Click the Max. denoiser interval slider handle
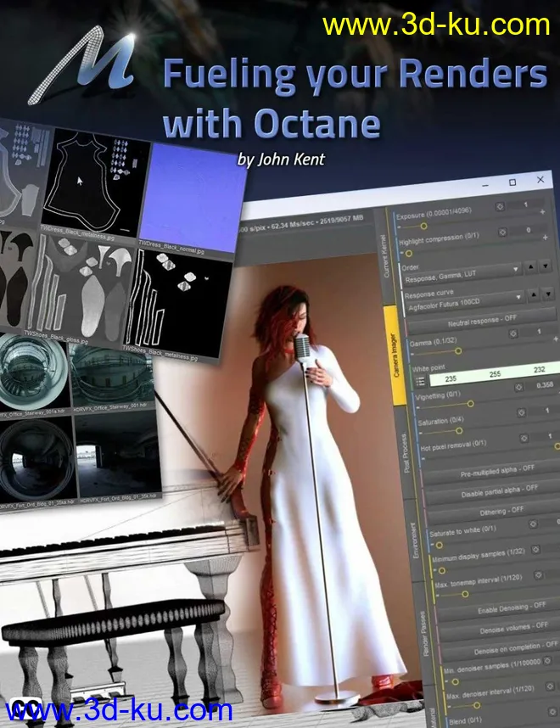The height and width of the screenshot is (728, 560). point(476,705)
